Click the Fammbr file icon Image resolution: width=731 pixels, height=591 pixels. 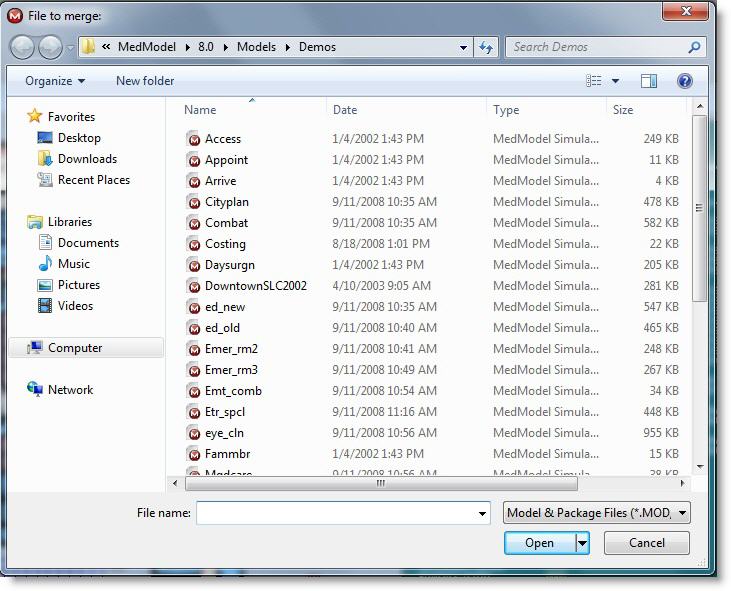(193, 454)
